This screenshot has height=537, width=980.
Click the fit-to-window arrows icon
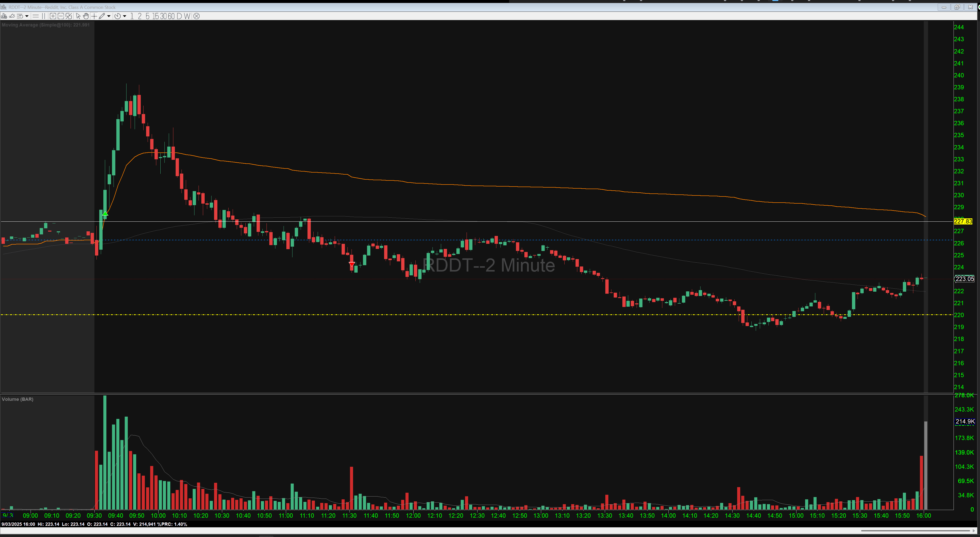(x=68, y=16)
